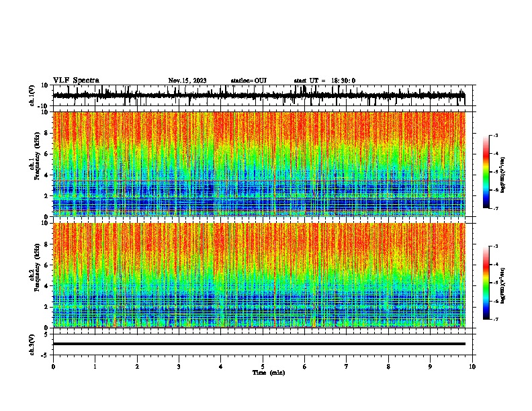Click the '6' tick on ch.2 frequency axis
This screenshot has height=411, width=532.
(x=46, y=265)
